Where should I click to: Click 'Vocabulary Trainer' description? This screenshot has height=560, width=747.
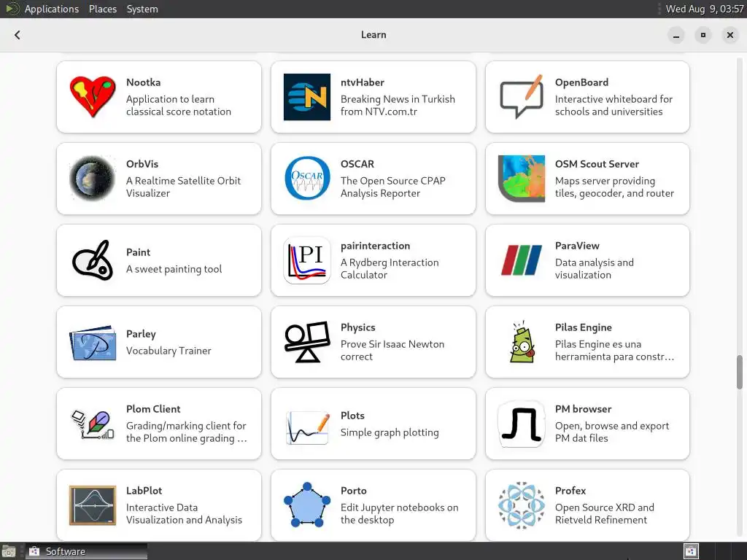point(169,351)
